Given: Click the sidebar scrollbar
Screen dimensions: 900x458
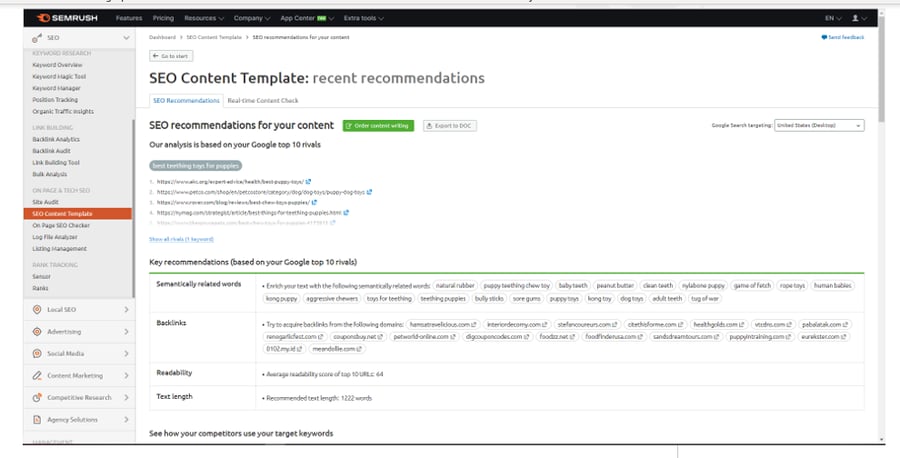Looking at the screenshot, I should pos(133,207).
